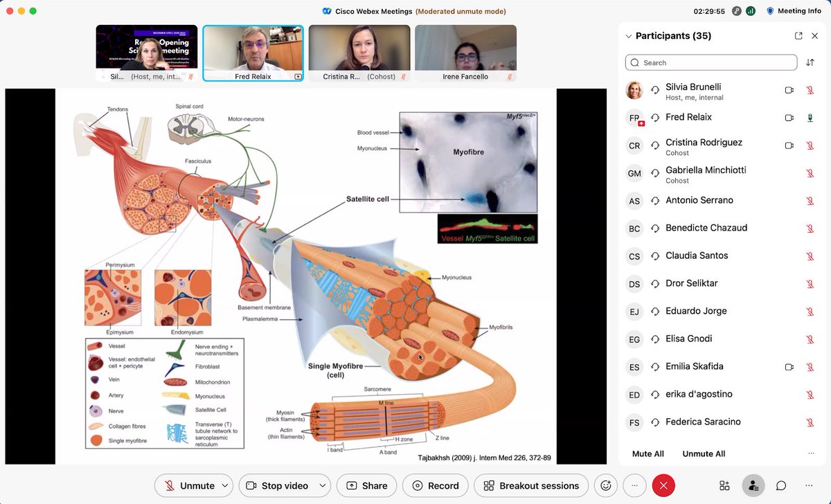Click the Share button
This screenshot has height=504, width=831.
(367, 485)
